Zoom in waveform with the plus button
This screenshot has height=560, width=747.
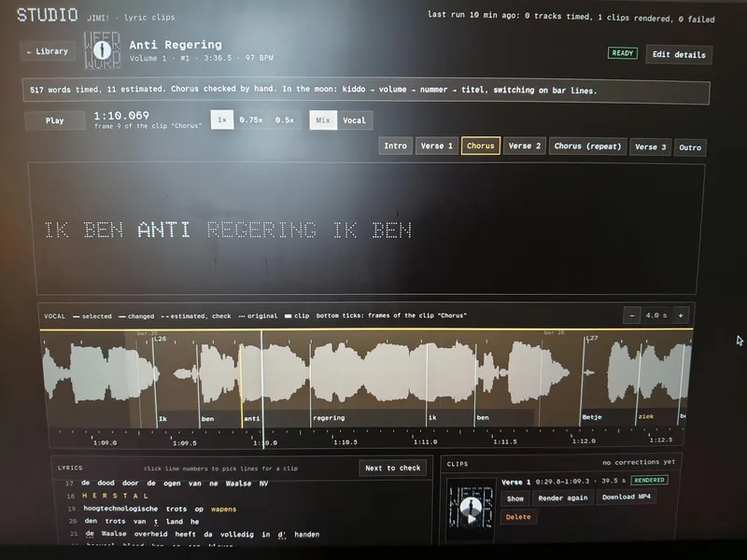pos(681,315)
